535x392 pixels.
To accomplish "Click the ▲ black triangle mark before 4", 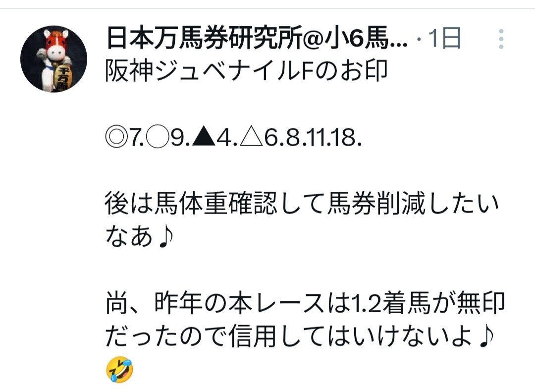I will (204, 138).
